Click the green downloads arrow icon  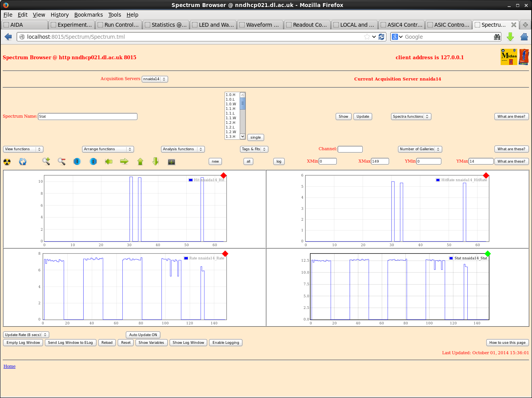(510, 37)
